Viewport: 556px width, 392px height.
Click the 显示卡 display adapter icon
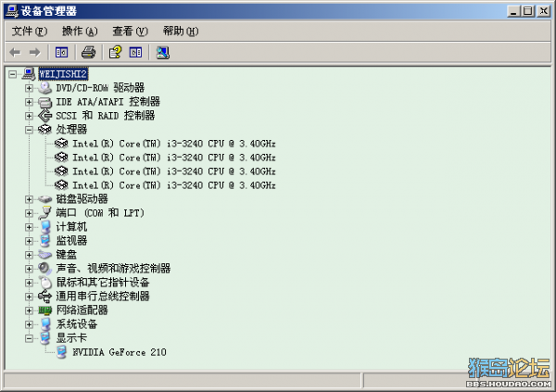(45, 337)
